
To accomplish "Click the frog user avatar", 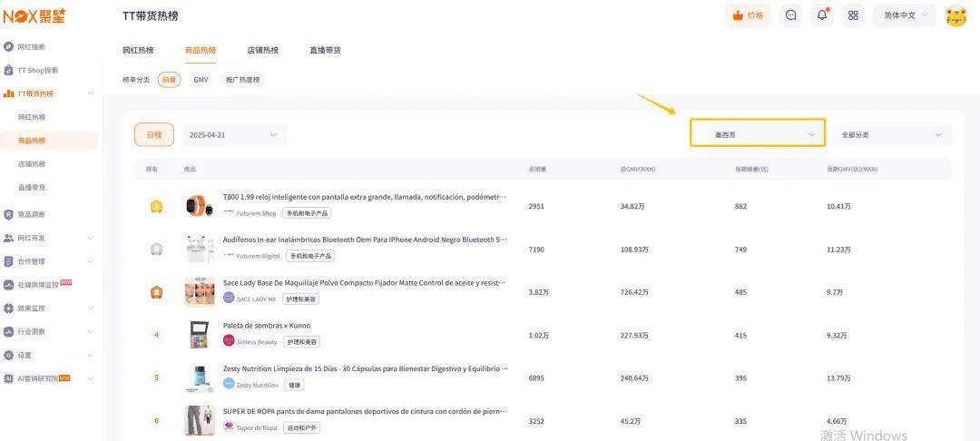I will coord(955,15).
